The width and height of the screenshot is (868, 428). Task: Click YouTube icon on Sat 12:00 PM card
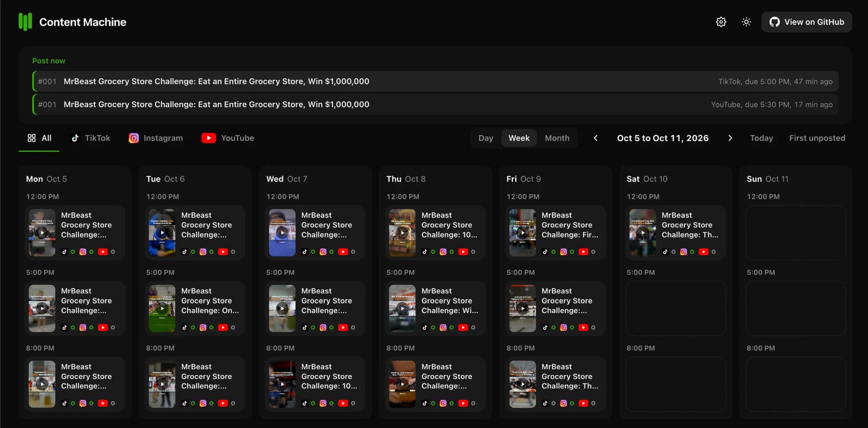(704, 252)
